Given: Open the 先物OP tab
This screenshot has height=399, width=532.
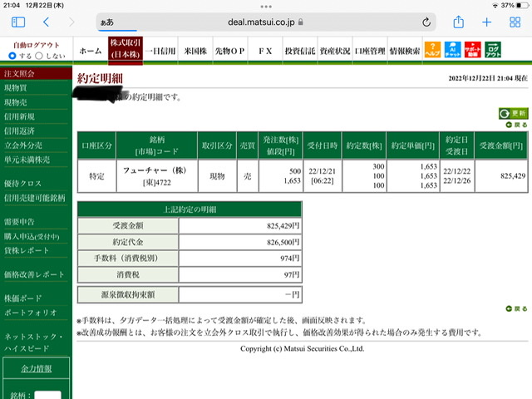Looking at the screenshot, I should 230,51.
